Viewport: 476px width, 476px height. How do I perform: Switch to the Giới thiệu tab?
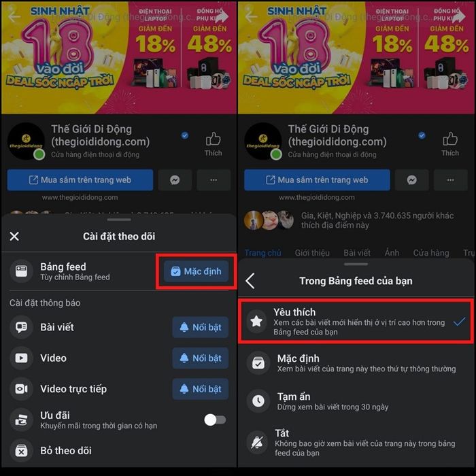pyautogui.click(x=312, y=252)
